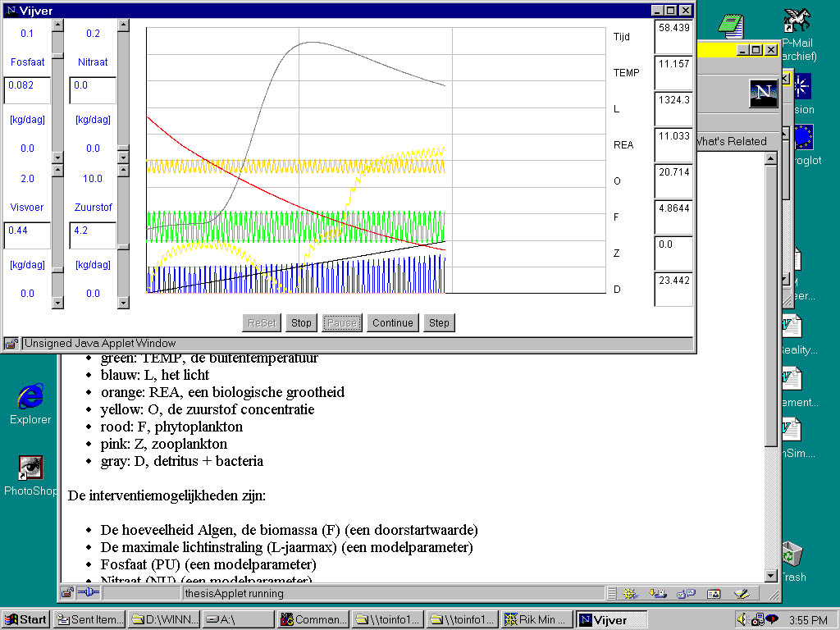840x630 pixels.
Task: Click the O output value 20.714
Action: [673, 180]
